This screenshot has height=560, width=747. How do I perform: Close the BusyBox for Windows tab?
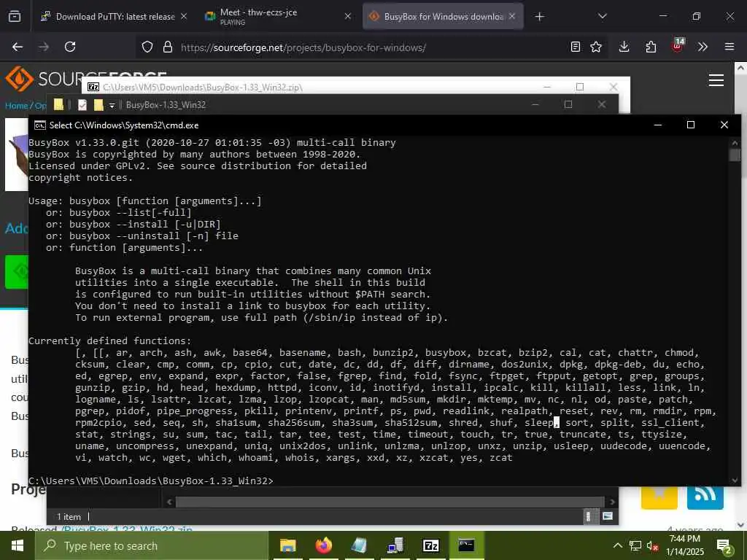(512, 17)
